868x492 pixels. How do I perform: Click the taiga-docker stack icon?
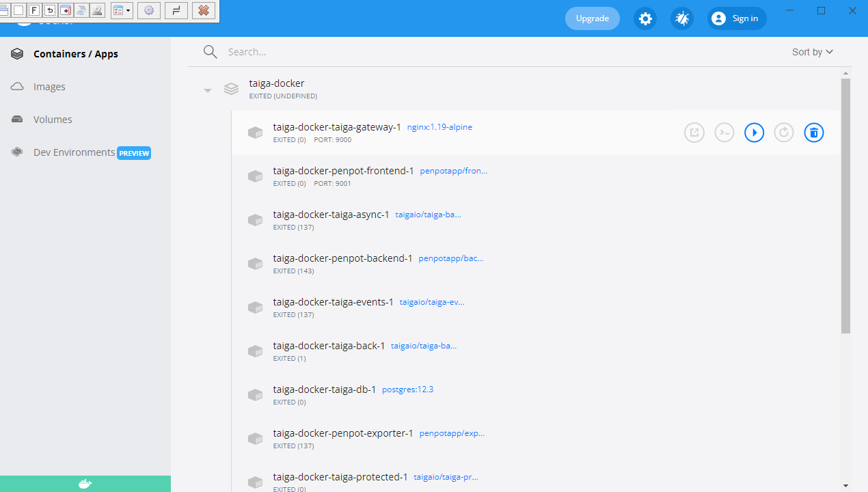tap(232, 89)
